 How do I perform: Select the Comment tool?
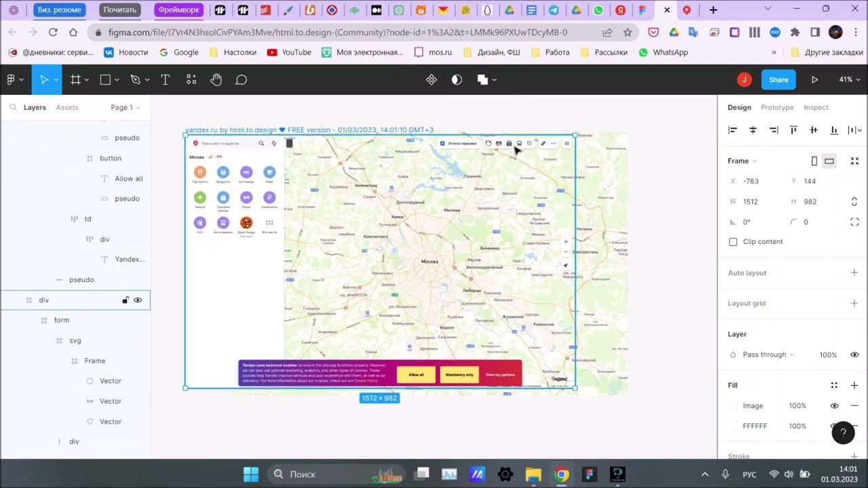[x=241, y=80]
